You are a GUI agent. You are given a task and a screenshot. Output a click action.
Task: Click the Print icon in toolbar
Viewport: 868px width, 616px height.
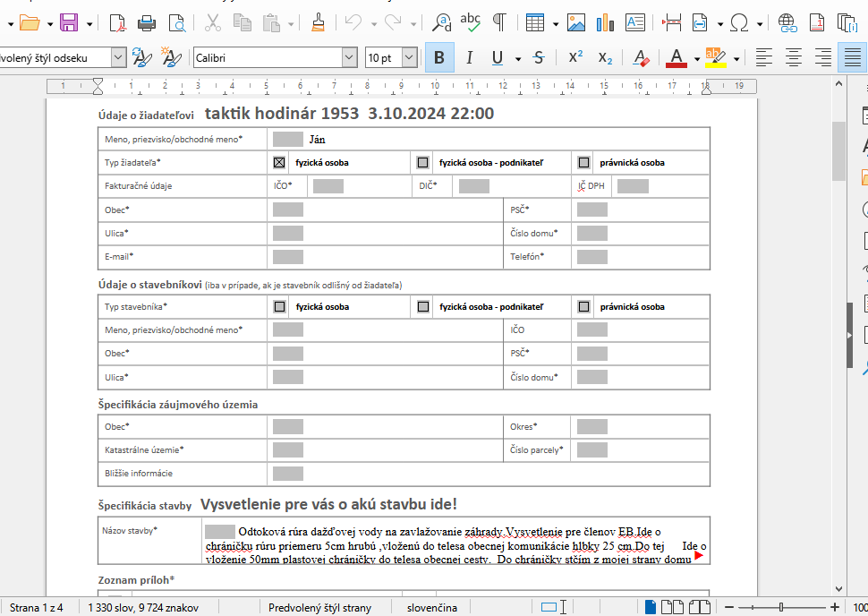pos(148,22)
